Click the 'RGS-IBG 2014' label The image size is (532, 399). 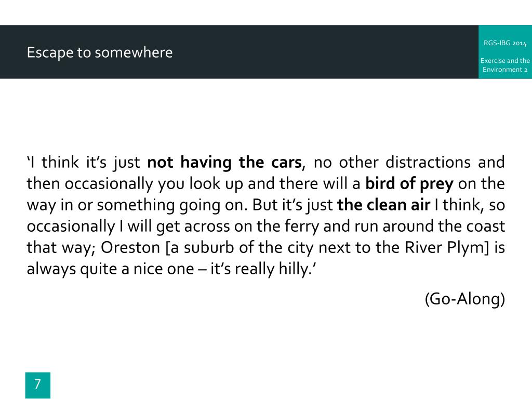[505, 43]
